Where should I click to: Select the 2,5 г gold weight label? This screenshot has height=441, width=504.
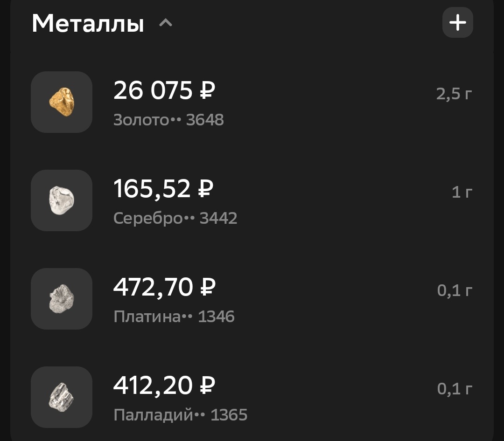(x=453, y=93)
